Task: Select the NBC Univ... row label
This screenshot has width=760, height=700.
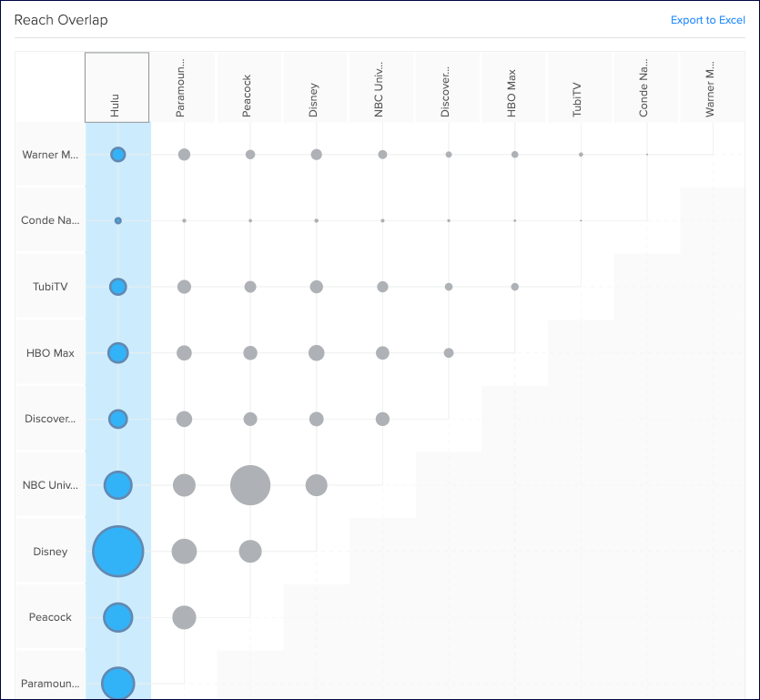Action: point(50,485)
